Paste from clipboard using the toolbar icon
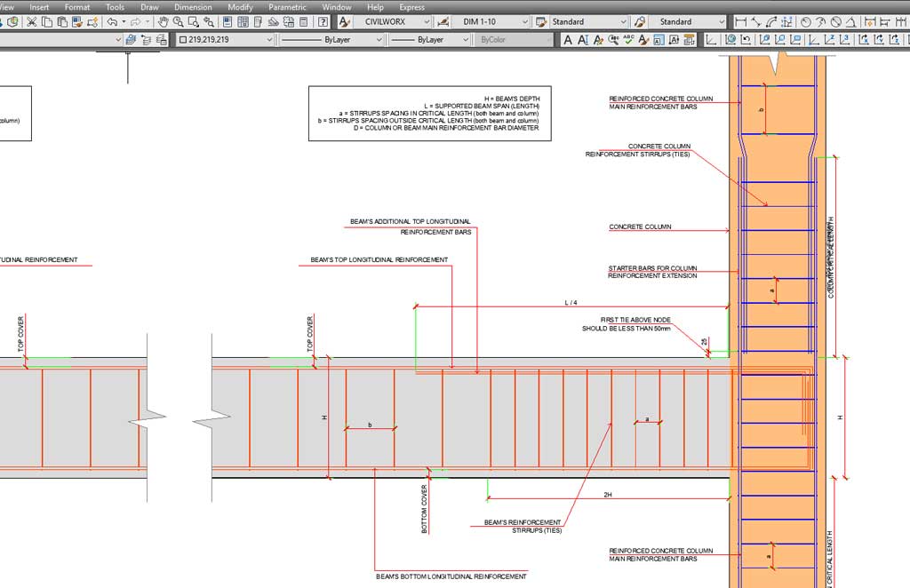 point(61,21)
